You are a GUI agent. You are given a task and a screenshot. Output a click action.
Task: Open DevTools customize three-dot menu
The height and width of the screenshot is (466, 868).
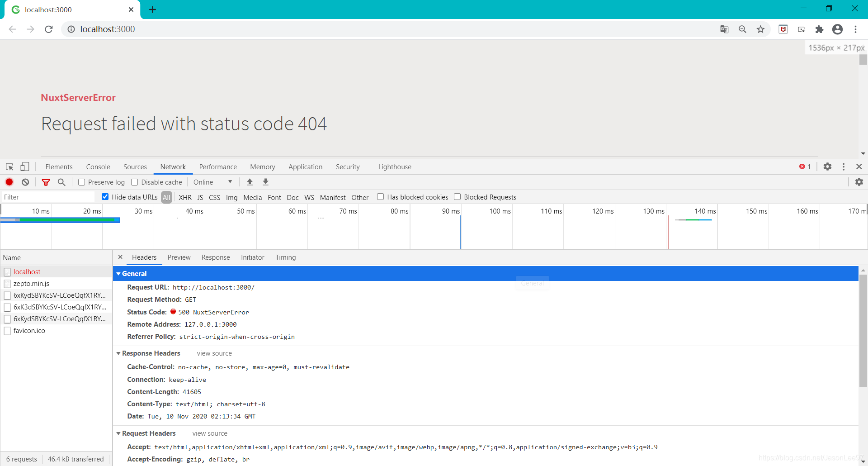point(844,166)
